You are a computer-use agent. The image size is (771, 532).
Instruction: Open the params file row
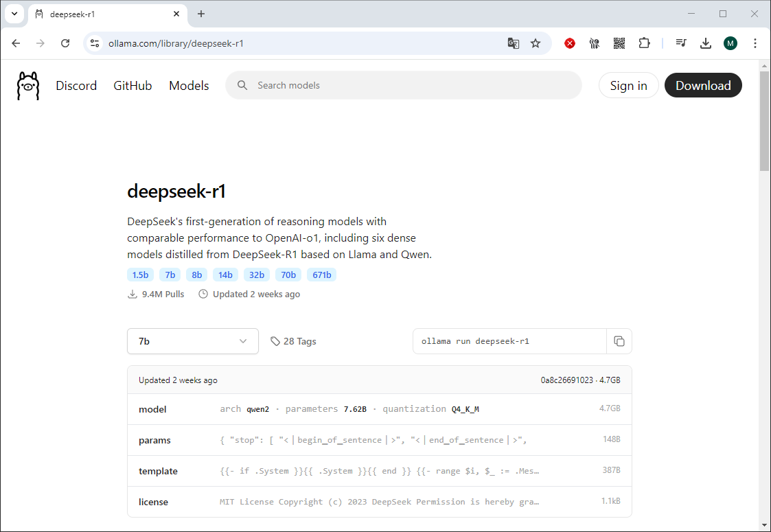[x=380, y=440]
